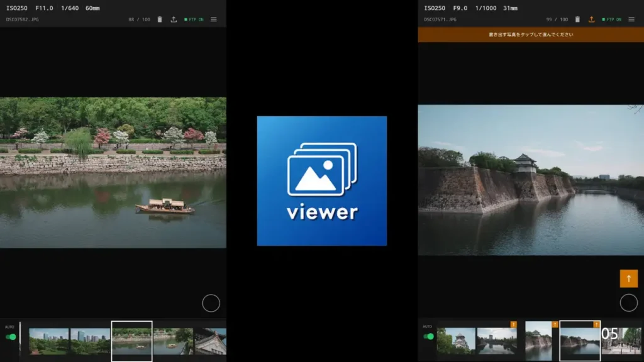The height and width of the screenshot is (362, 644).
Task: Click the 1/1000 shutter speed value
Action: (x=486, y=8)
